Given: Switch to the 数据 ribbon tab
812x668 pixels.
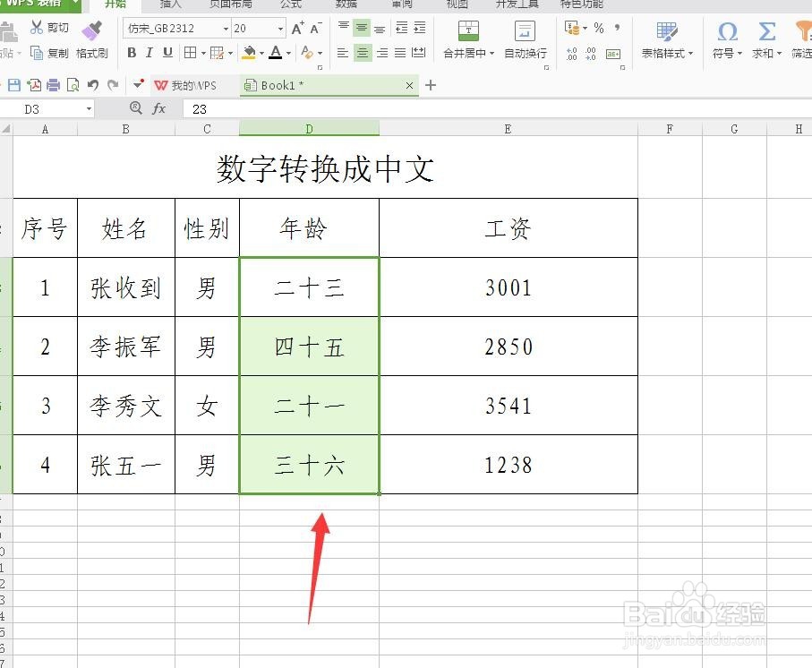Looking at the screenshot, I should pos(345,4).
